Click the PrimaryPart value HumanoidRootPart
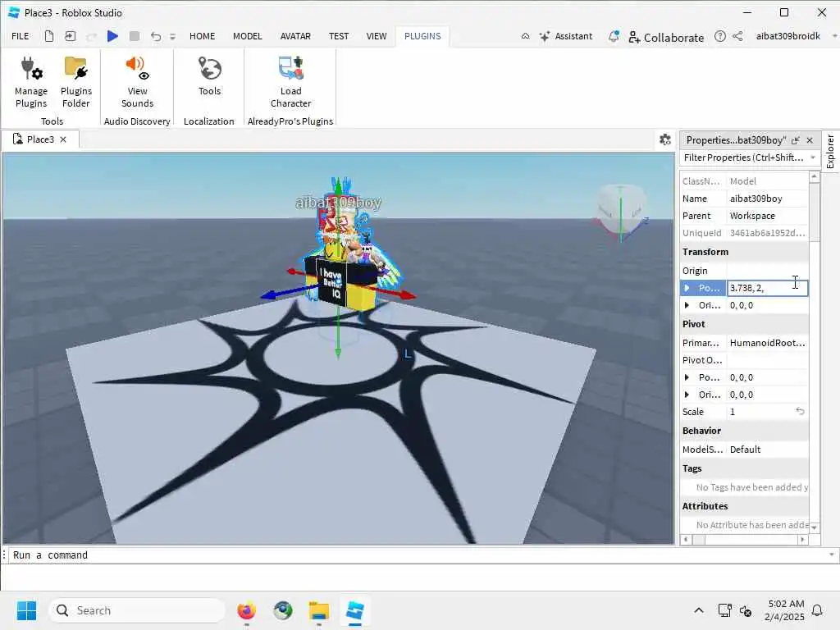The image size is (840, 630). point(767,343)
